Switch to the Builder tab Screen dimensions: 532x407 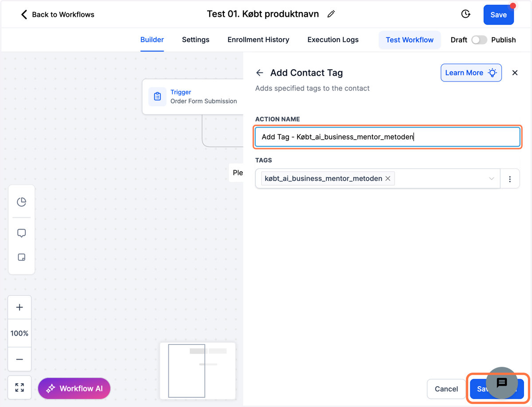point(152,39)
